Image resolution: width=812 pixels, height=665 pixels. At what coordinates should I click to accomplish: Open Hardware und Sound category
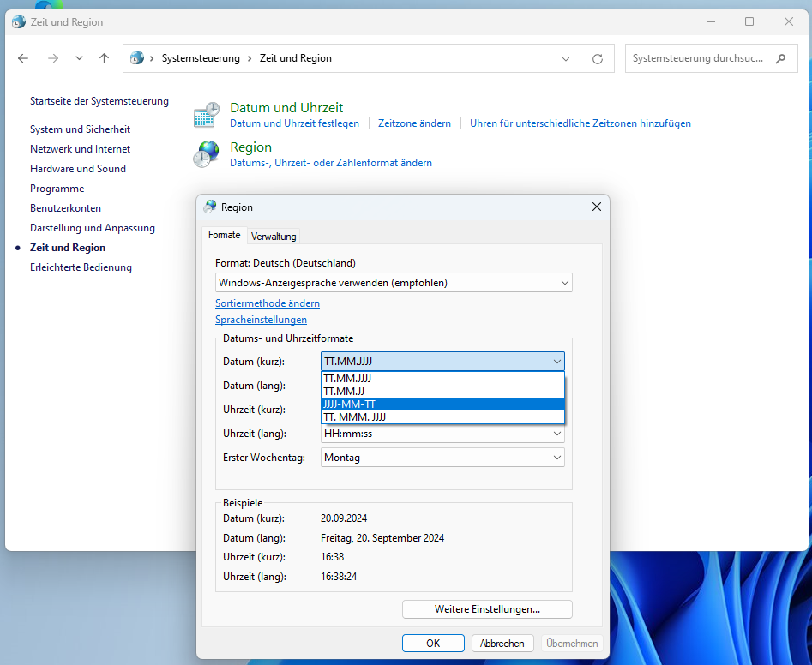78,169
